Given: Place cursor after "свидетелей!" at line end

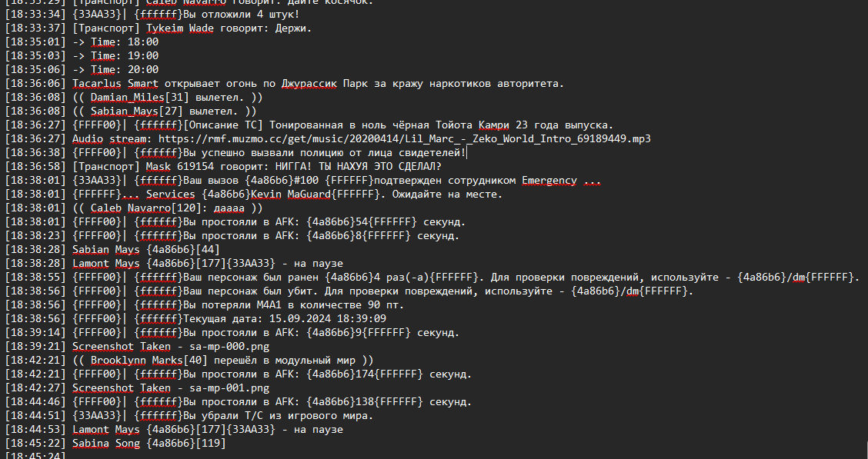Looking at the screenshot, I should pyautogui.click(x=467, y=153).
